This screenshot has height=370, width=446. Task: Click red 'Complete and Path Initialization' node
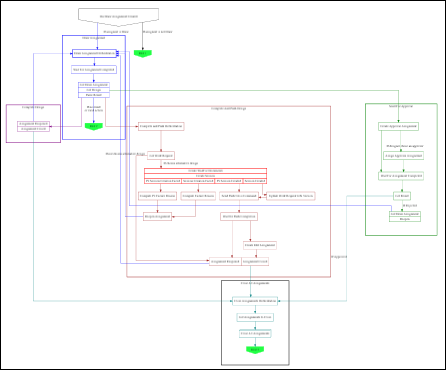pyautogui.click(x=161, y=127)
